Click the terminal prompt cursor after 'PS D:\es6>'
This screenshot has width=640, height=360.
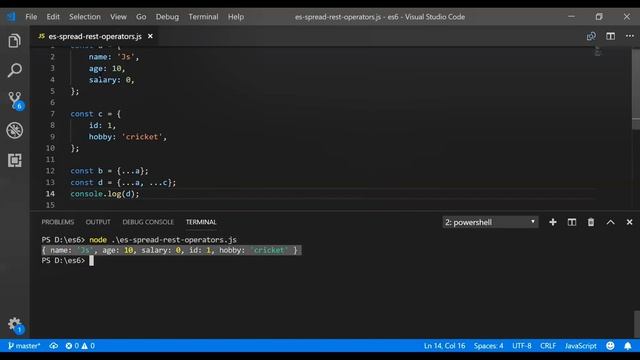[x=91, y=260]
